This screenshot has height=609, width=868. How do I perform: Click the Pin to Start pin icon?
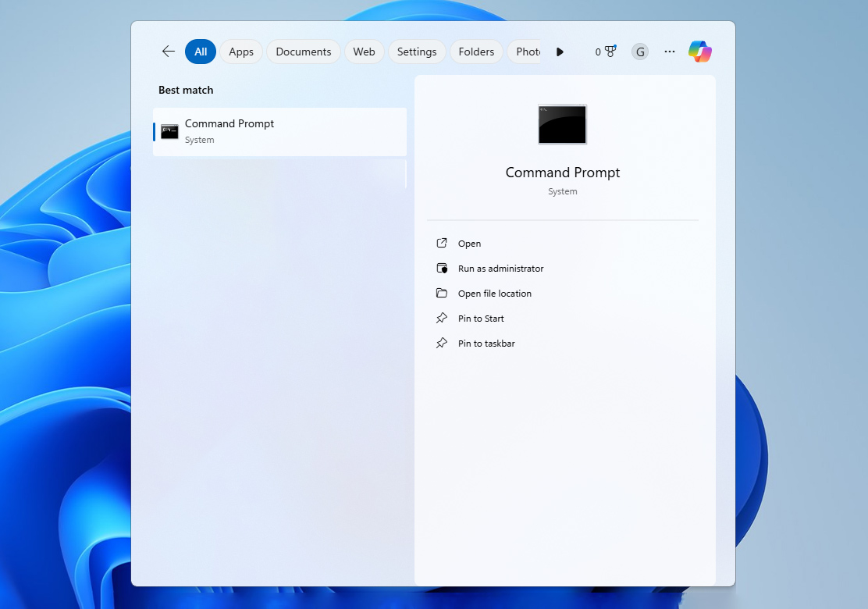442,318
